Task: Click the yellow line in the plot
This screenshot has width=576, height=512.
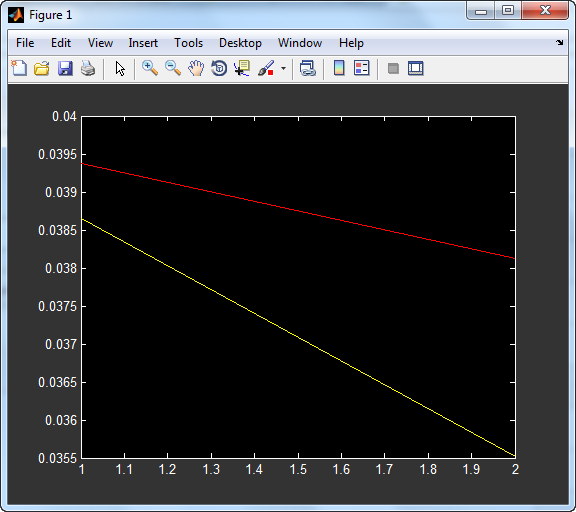Action: pos(298,338)
